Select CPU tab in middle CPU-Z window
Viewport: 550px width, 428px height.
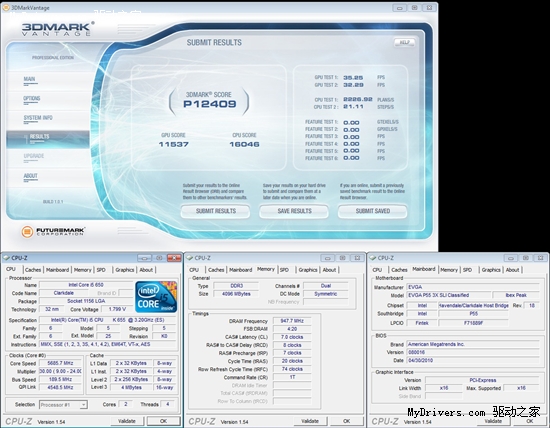point(194,270)
